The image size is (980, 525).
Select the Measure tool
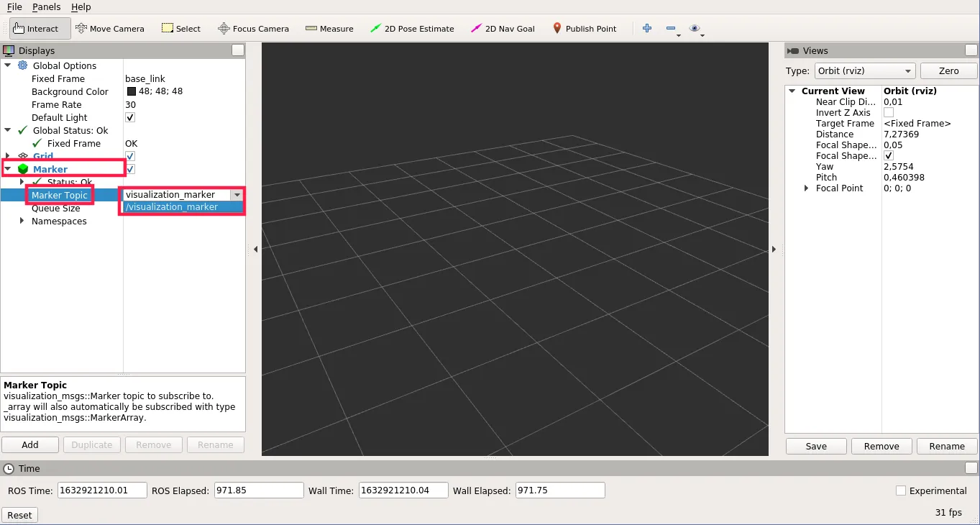[329, 28]
